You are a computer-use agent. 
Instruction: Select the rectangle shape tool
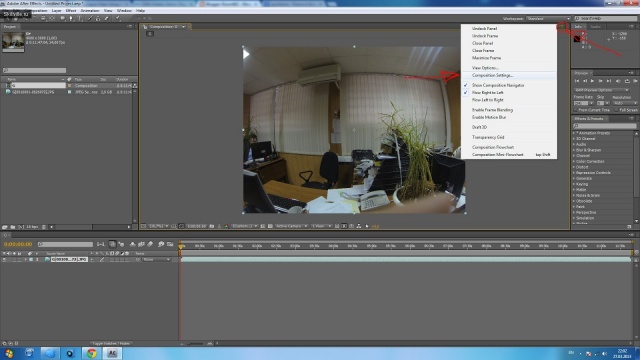coord(62,18)
